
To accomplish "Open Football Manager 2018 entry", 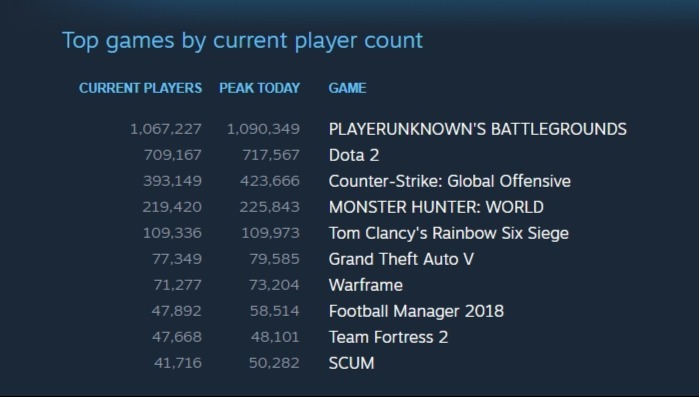I will (x=416, y=311).
